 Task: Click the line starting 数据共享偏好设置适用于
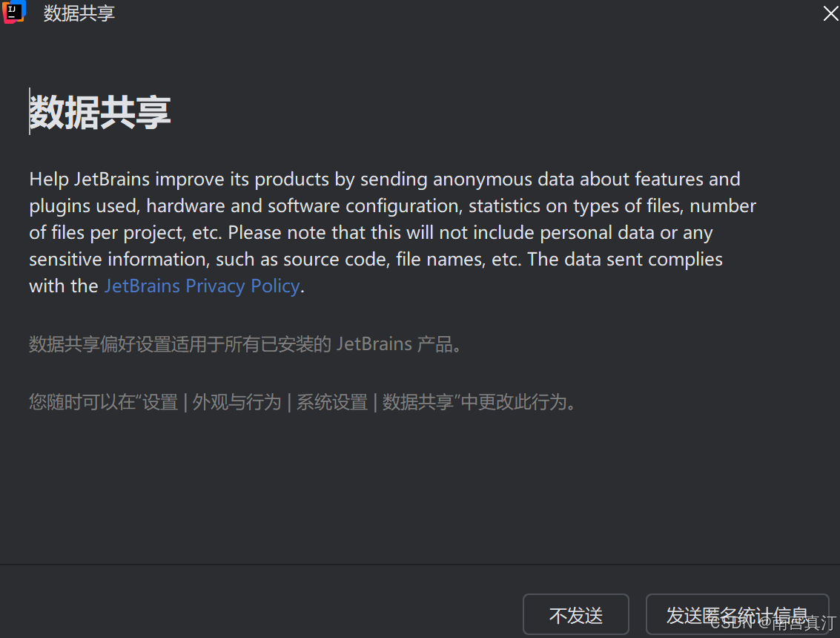point(245,344)
